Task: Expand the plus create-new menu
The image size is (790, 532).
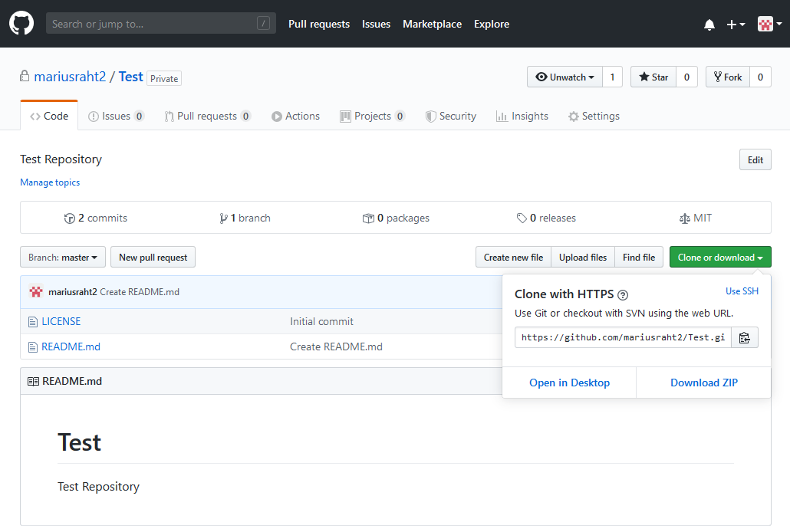Action: click(736, 25)
